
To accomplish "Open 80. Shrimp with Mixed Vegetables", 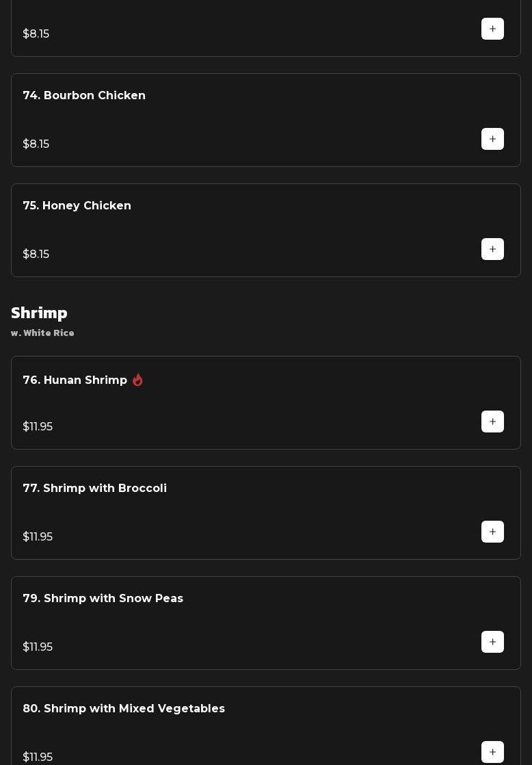I will pos(123,709).
